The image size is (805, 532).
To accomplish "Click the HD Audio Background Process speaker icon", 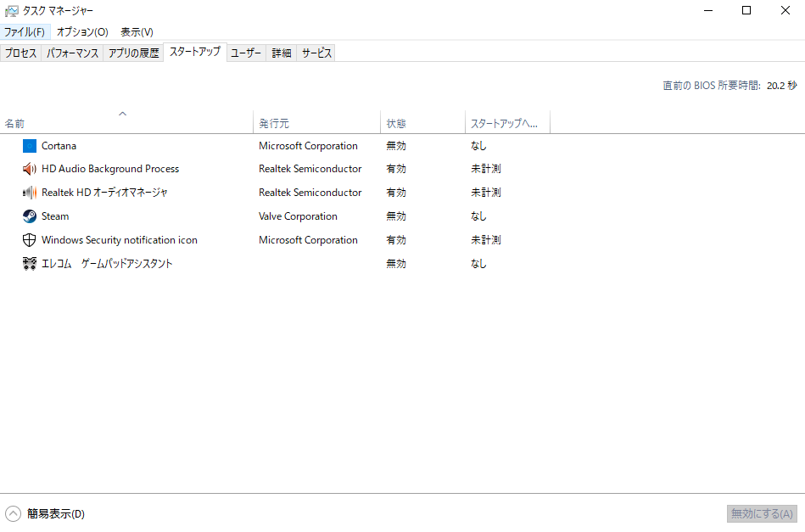I will click(x=30, y=169).
